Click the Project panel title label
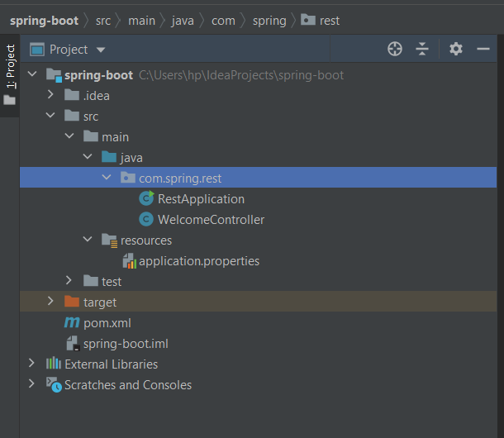Image resolution: width=504 pixels, height=438 pixels. point(69,50)
